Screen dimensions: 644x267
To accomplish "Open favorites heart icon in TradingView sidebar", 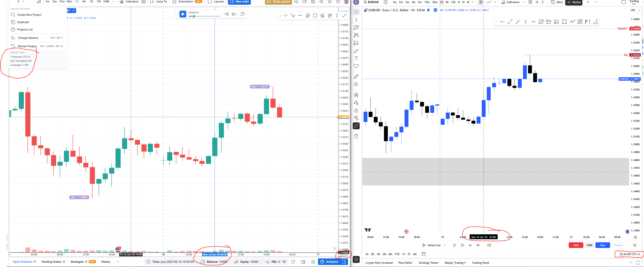I will [x=356, y=66].
